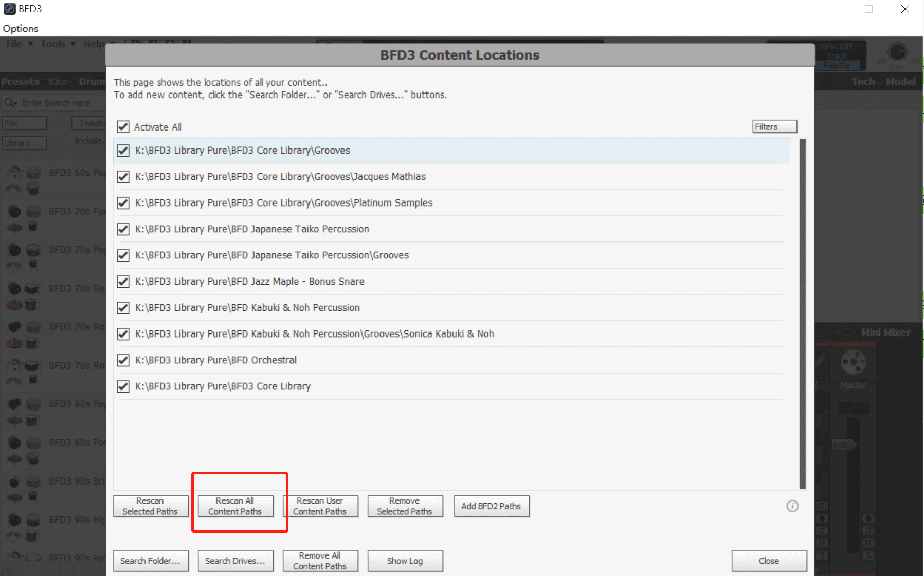Image resolution: width=924 pixels, height=576 pixels.
Task: Uncheck the BFD Kabuki & Noh Percussion checkbox
Action: pyautogui.click(x=123, y=308)
